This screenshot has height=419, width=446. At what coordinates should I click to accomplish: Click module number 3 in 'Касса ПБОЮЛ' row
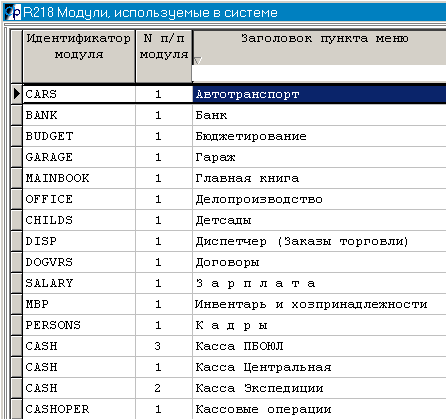[164, 346]
